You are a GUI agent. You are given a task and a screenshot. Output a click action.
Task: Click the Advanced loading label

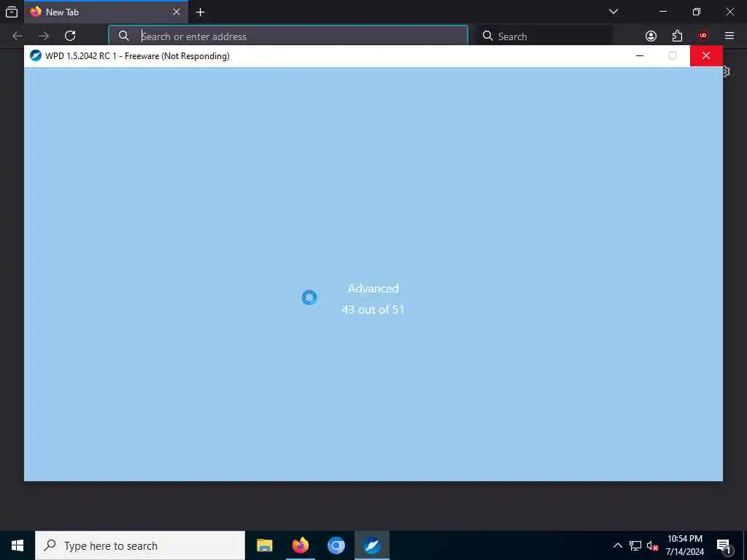(373, 289)
